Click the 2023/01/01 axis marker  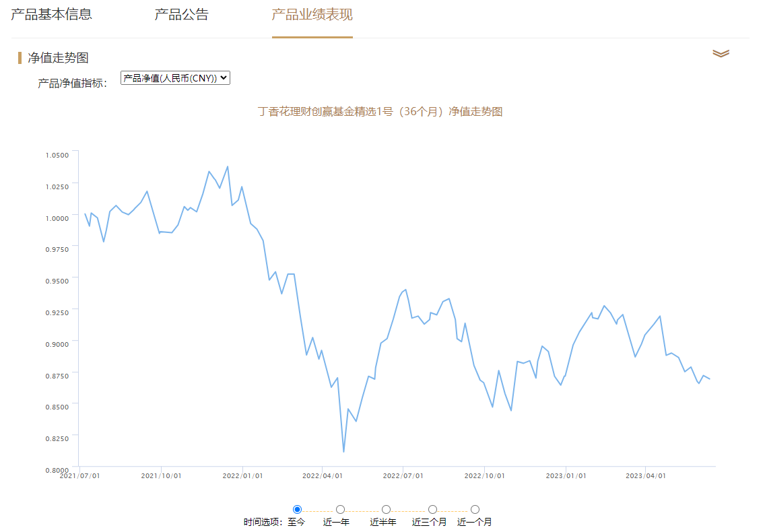[566, 475]
